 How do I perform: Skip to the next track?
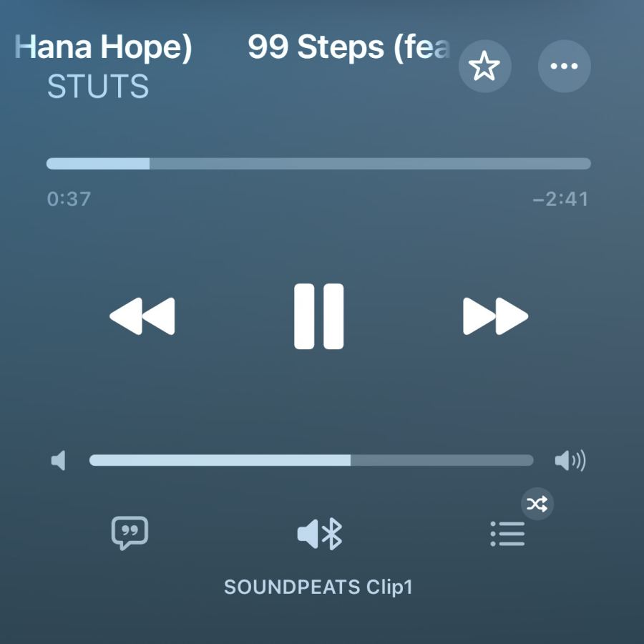click(495, 316)
